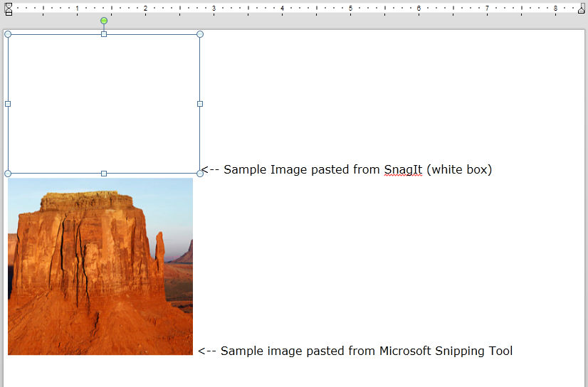
Task: Select the bottom-left corner resize handle
Action: (8, 174)
